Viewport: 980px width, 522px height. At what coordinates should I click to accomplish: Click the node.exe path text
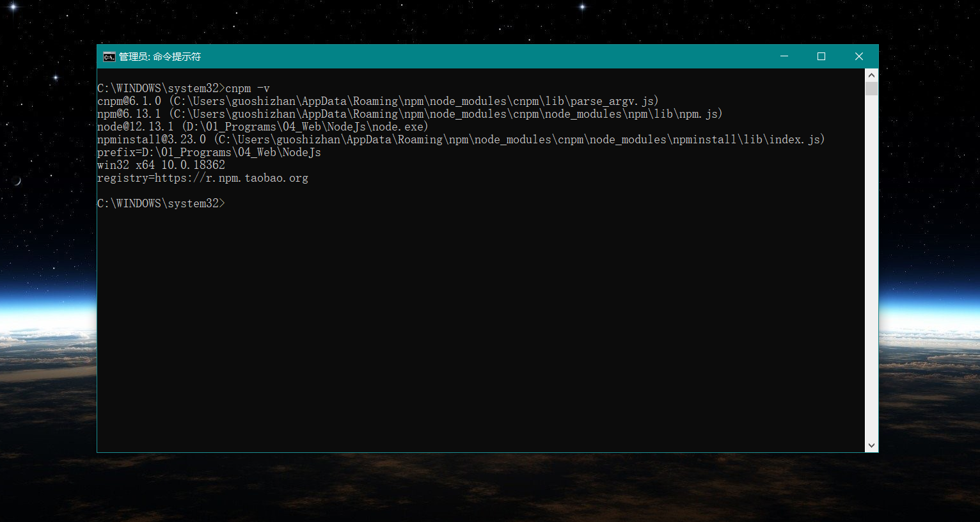point(398,127)
